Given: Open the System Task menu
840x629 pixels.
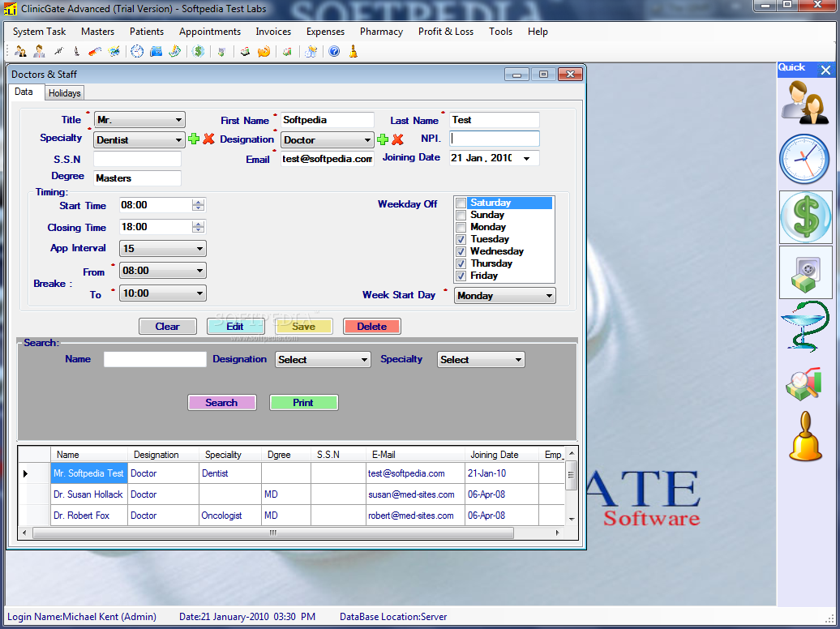Looking at the screenshot, I should (x=39, y=32).
